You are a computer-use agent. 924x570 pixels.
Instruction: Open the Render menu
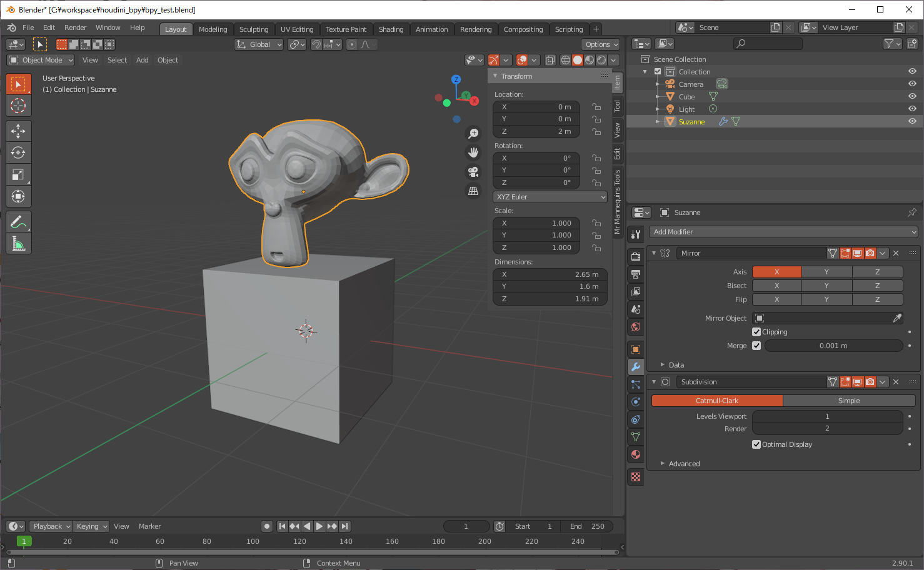(76, 27)
